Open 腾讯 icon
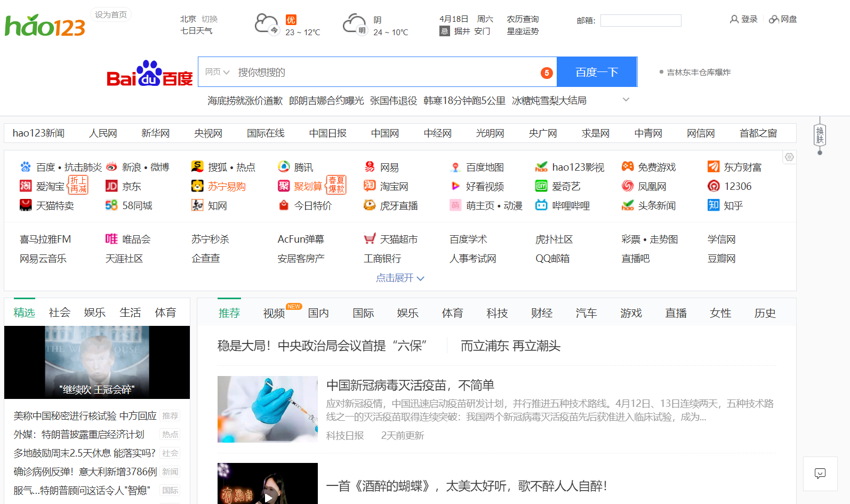The width and height of the screenshot is (850, 504). click(284, 167)
